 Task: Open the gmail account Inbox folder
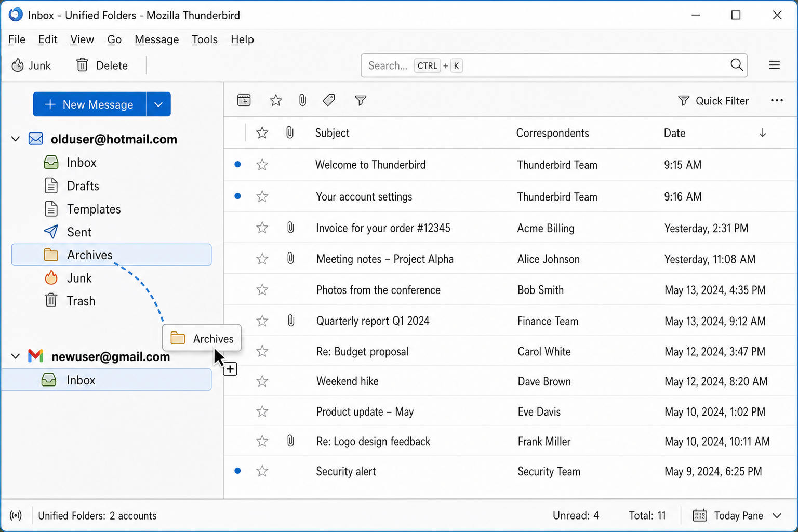click(107, 380)
